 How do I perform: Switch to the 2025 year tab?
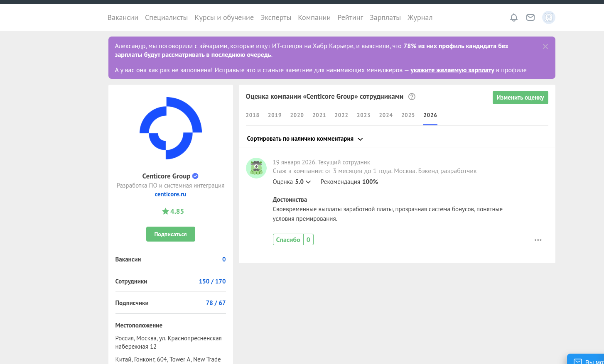click(x=408, y=115)
